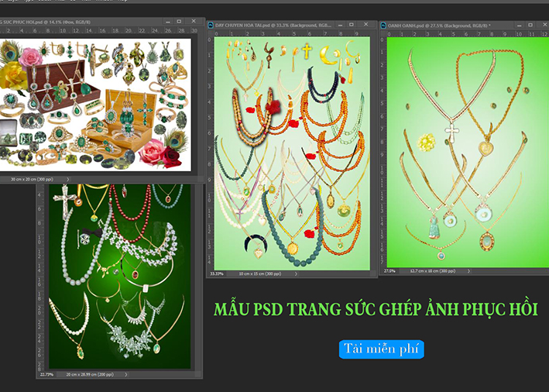Select the DAY CHUYEN HOA TAI.psd title bar
Screen dimensions: 549x392
point(292,25)
